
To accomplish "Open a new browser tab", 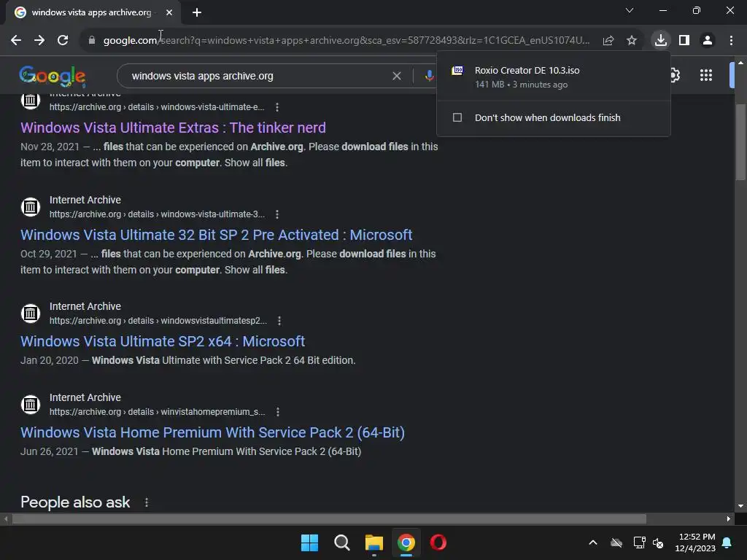I will pos(197,12).
